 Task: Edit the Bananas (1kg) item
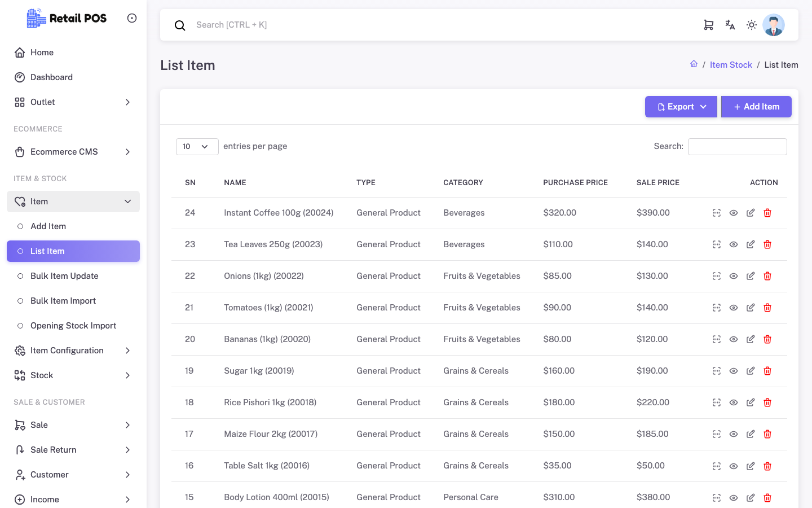[x=751, y=339]
